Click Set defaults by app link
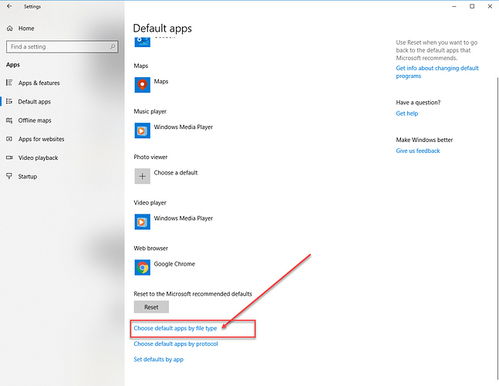Image resolution: width=499 pixels, height=386 pixels. point(158,359)
